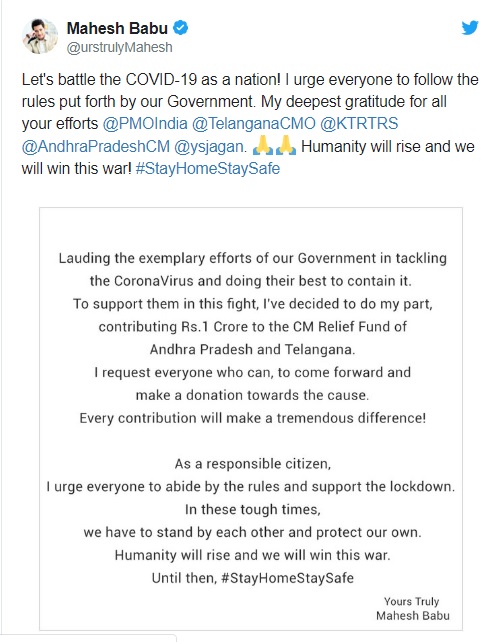Image resolution: width=499 pixels, height=642 pixels.
Task: Click the 'Lauding the exemplary efforts' line
Action: (x=253, y=258)
